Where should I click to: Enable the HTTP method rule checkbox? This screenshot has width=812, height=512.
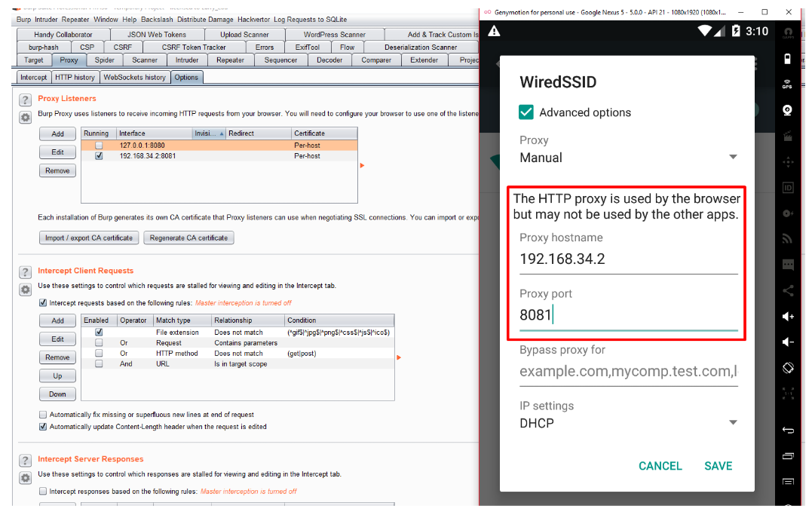tap(99, 353)
